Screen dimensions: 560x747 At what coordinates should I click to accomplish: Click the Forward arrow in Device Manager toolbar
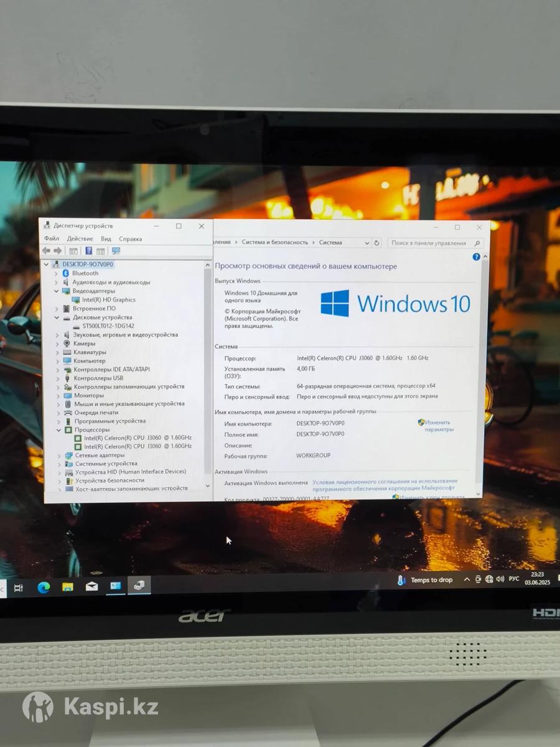pyautogui.click(x=58, y=251)
